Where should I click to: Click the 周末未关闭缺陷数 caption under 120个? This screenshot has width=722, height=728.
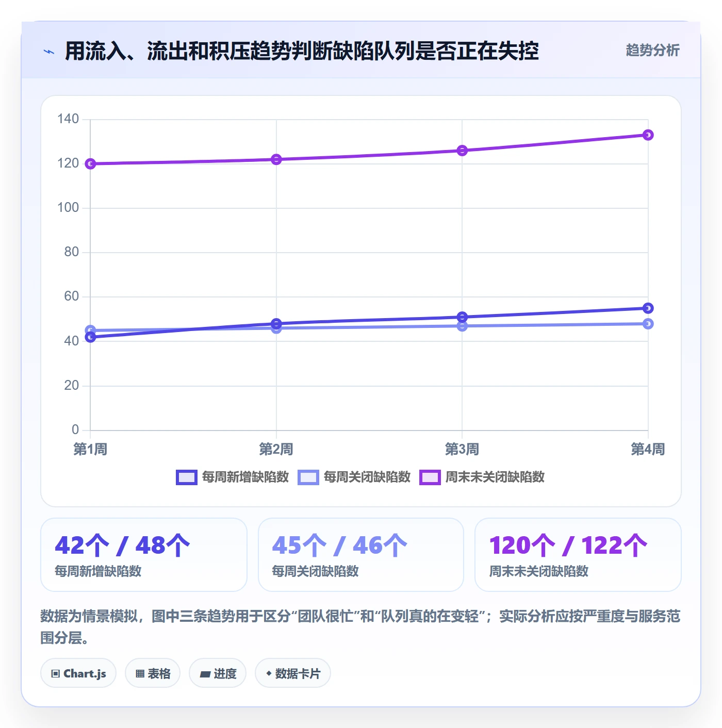click(539, 571)
